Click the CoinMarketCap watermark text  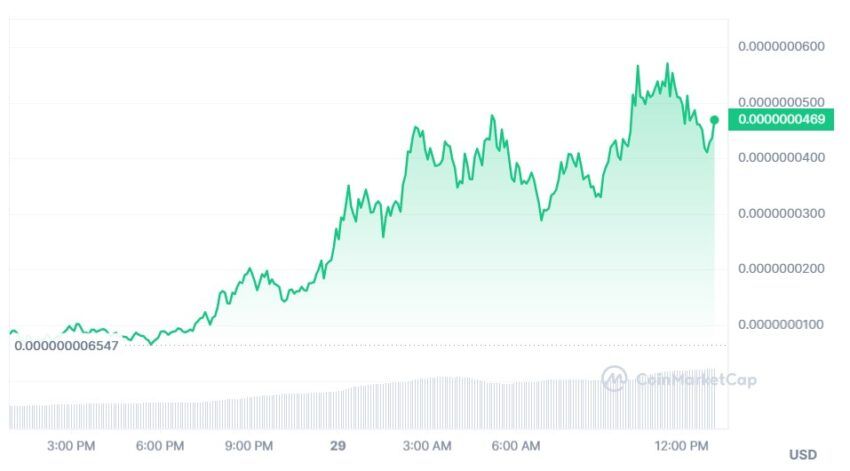click(696, 379)
